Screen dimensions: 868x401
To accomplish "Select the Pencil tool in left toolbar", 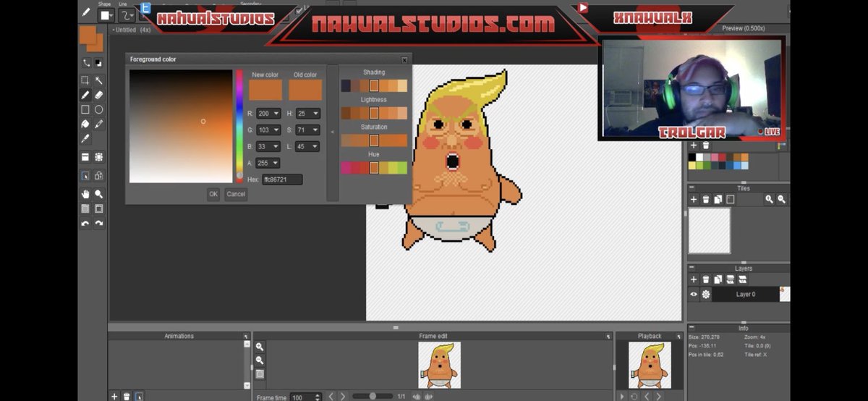I will (85, 95).
